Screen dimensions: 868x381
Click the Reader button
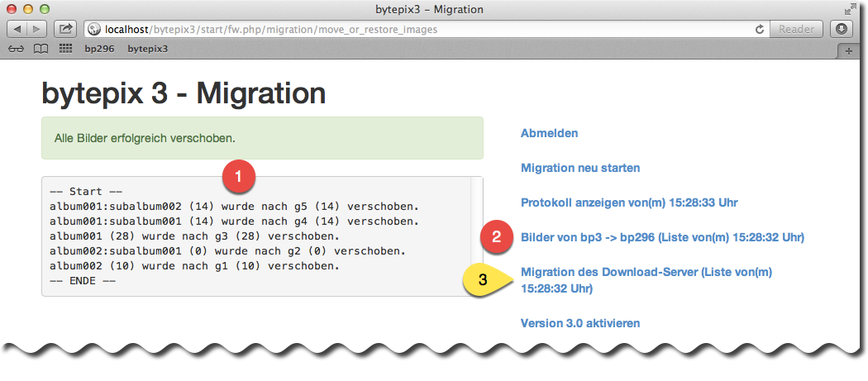[x=797, y=29]
